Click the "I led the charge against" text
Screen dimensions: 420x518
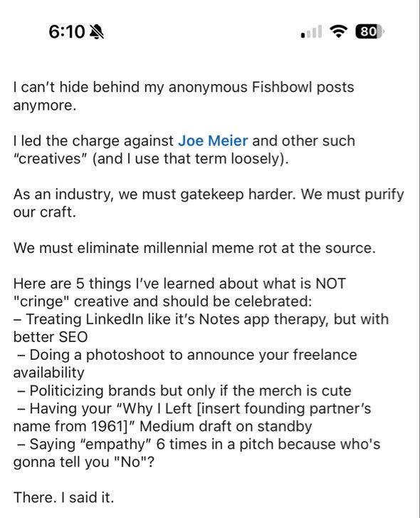pyautogui.click(x=93, y=141)
